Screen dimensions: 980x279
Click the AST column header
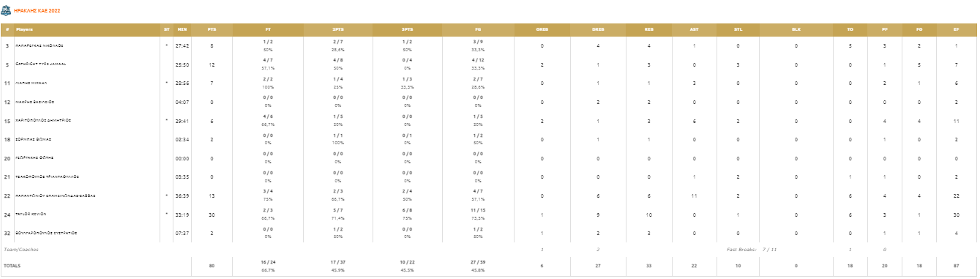(694, 29)
